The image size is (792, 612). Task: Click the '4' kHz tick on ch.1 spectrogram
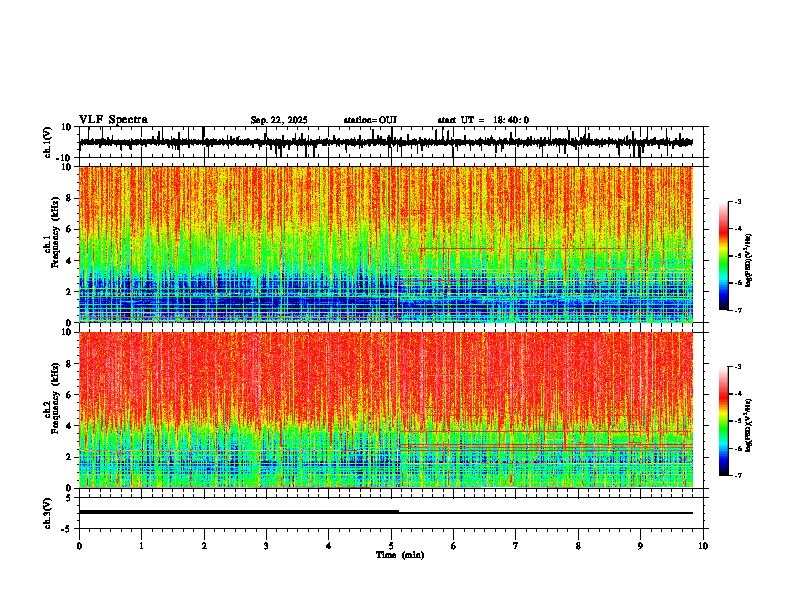[x=69, y=261]
